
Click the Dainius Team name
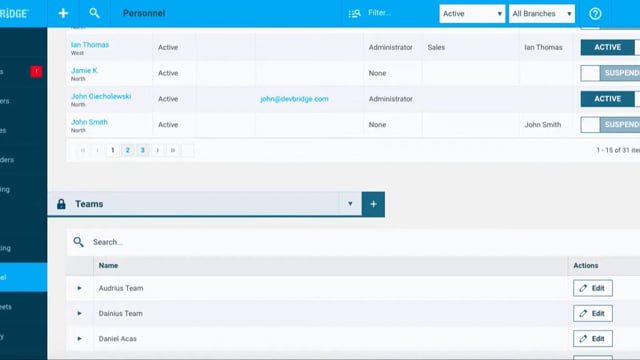pyautogui.click(x=120, y=313)
